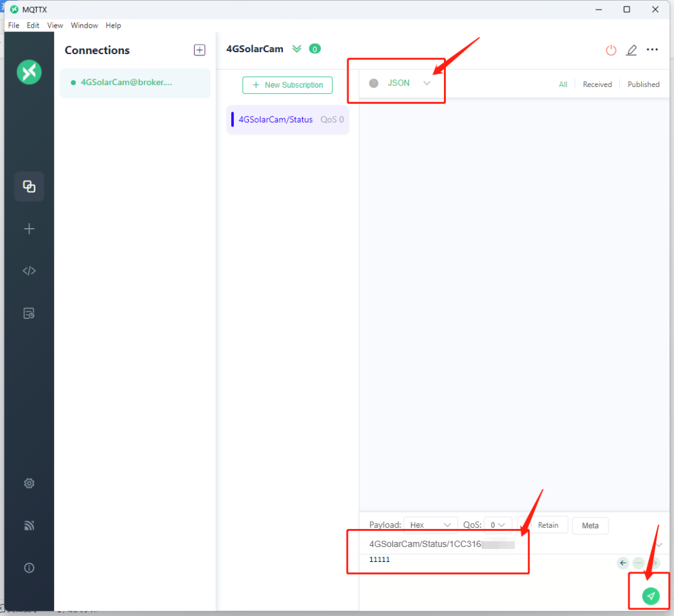
Task: Click the Meta button
Action: (590, 525)
